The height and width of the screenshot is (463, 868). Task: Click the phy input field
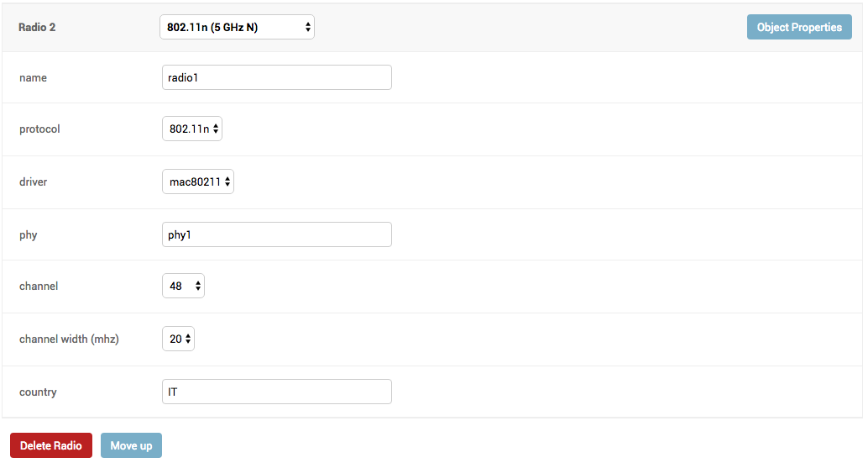[277, 234]
